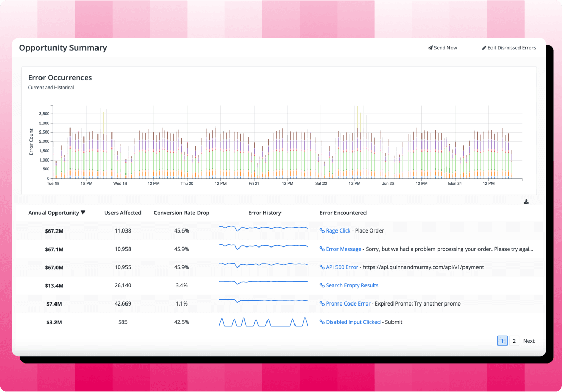Image resolution: width=562 pixels, height=392 pixels.
Task: Click link icon beside Error Message
Action: 322,249
